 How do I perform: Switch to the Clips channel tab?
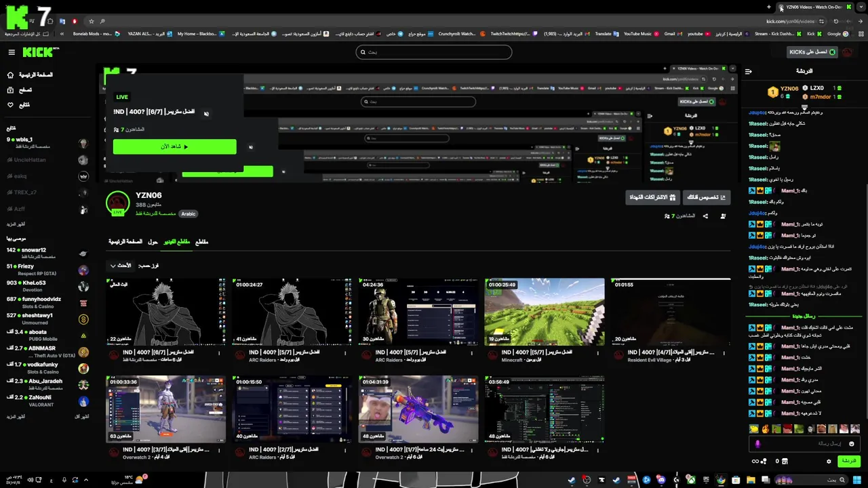(x=201, y=242)
